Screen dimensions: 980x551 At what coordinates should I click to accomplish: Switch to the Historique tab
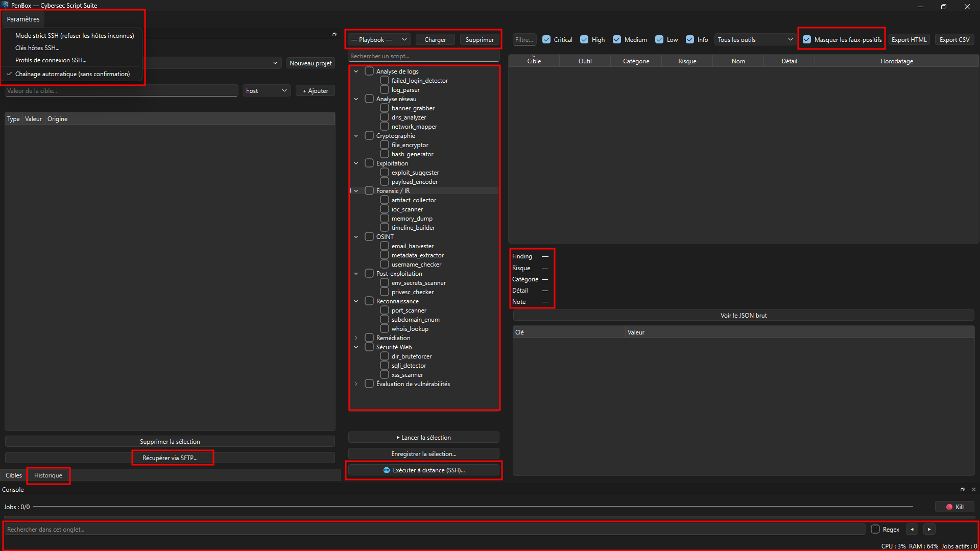coord(48,475)
